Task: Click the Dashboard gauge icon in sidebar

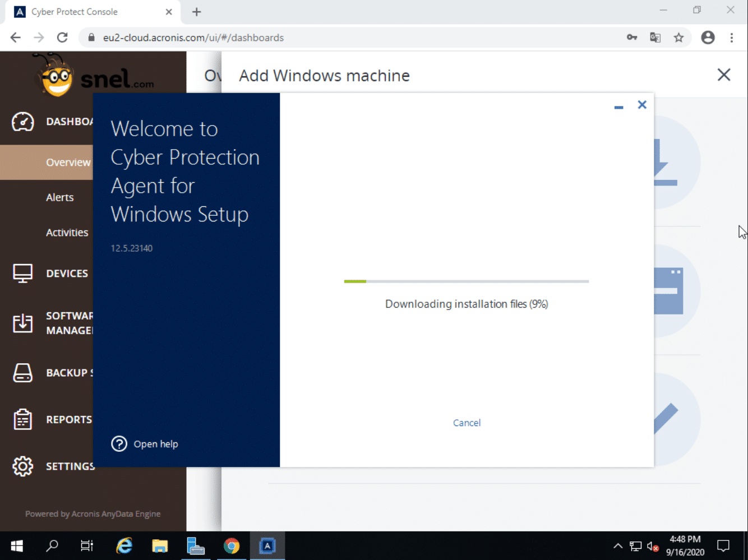Action: [22, 122]
